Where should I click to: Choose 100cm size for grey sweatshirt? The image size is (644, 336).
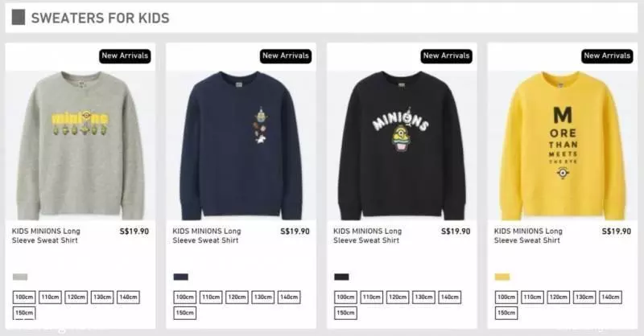(x=24, y=297)
